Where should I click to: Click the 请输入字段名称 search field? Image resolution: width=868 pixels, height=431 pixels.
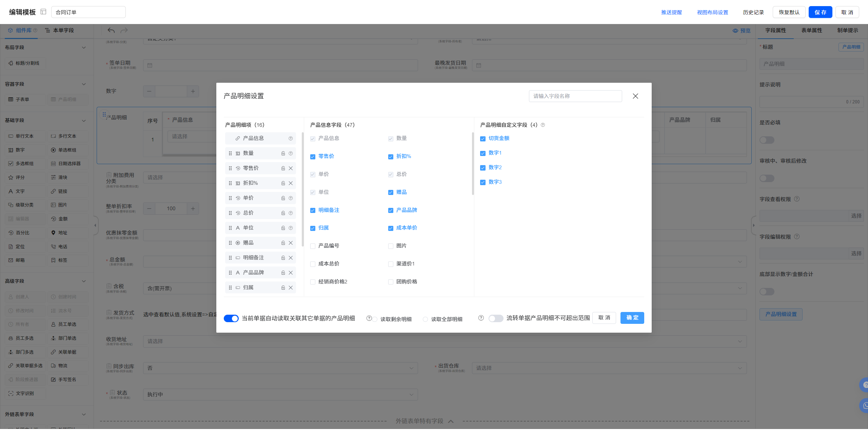(575, 96)
